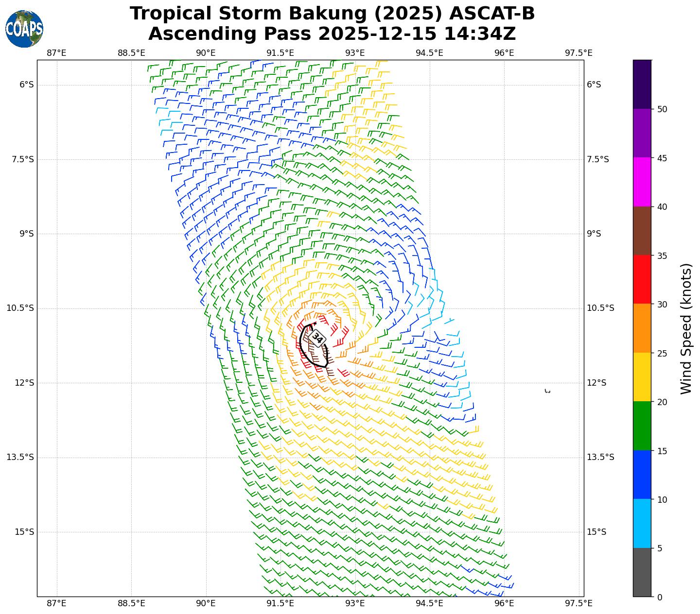Screen dimensions: 700x614
Task: Click the "Ascending Pass 2025-12-15 14:34Z" subtitle
Action: [x=332, y=34]
